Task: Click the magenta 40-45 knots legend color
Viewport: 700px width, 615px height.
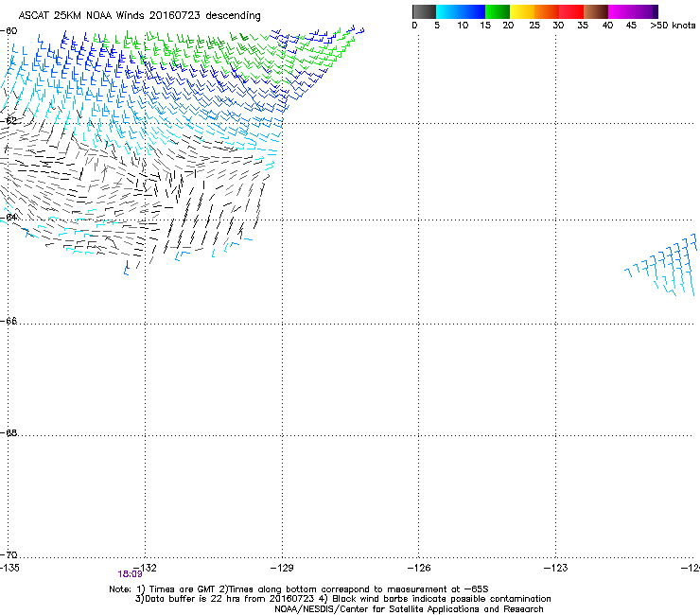Action: pyautogui.click(x=621, y=11)
